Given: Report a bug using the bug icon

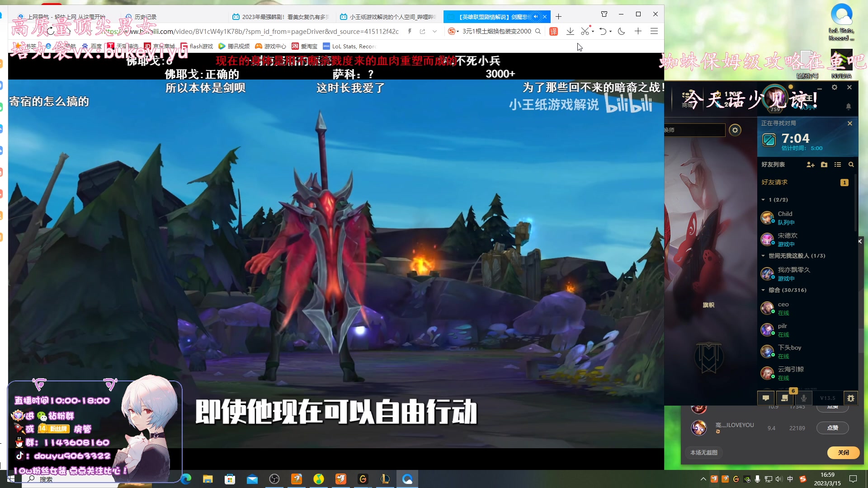Looking at the screenshot, I should pyautogui.click(x=850, y=398).
